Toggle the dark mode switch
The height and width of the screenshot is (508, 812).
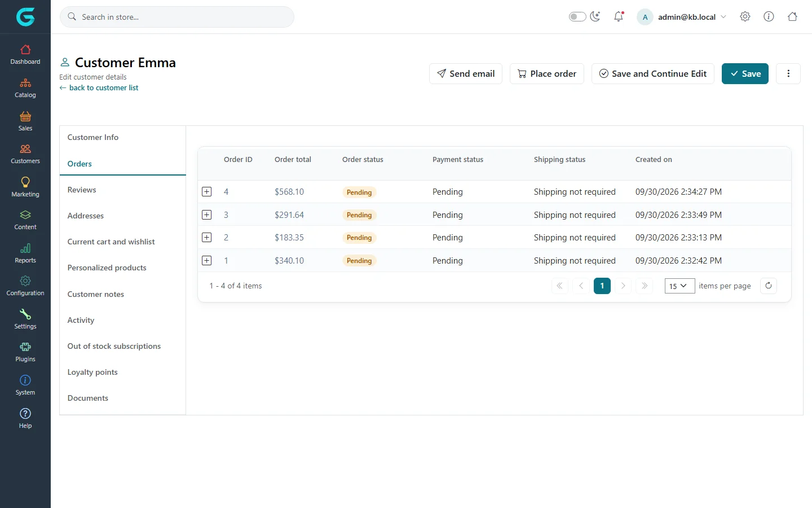(577, 17)
